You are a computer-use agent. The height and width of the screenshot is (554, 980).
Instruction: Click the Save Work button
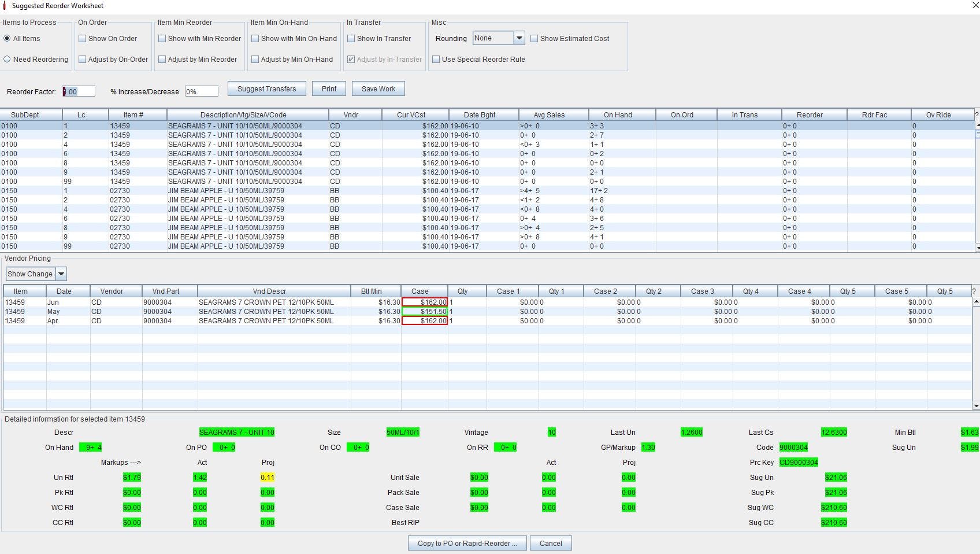coord(378,88)
